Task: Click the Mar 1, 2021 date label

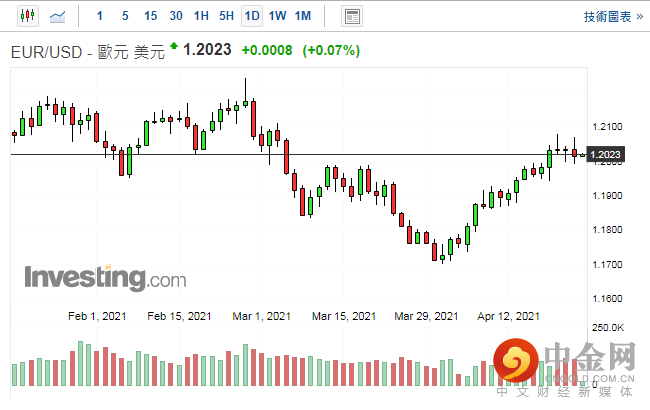Action: [x=262, y=316]
